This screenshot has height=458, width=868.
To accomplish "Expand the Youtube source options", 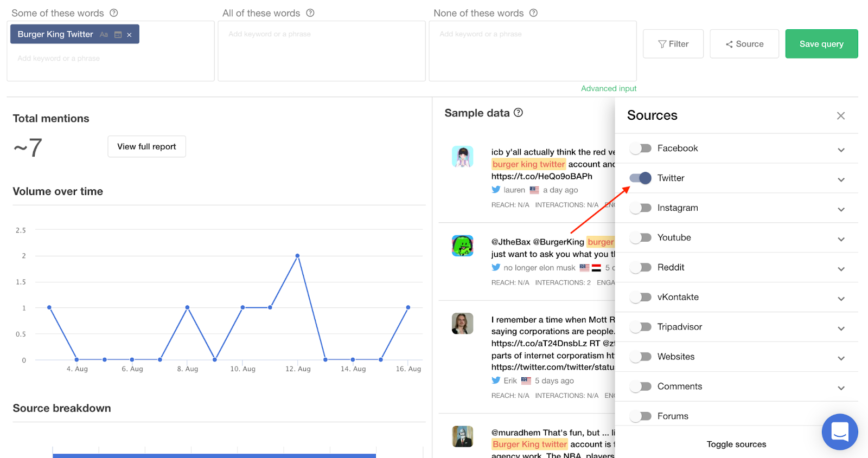I will [x=841, y=240].
